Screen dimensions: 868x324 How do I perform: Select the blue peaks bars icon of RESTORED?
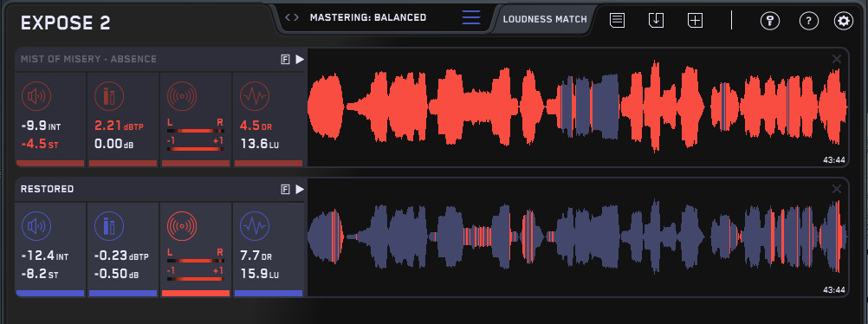[109, 226]
